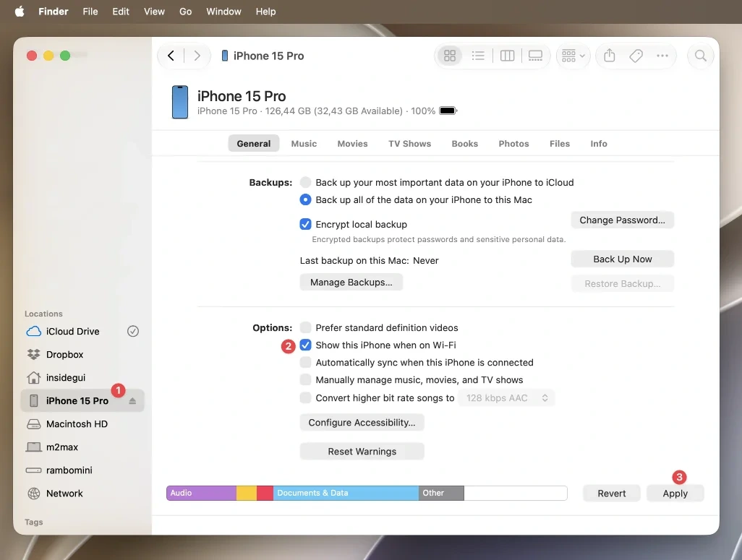Click the Reset Warnings button
Screen dimensions: 742x560
(362, 451)
